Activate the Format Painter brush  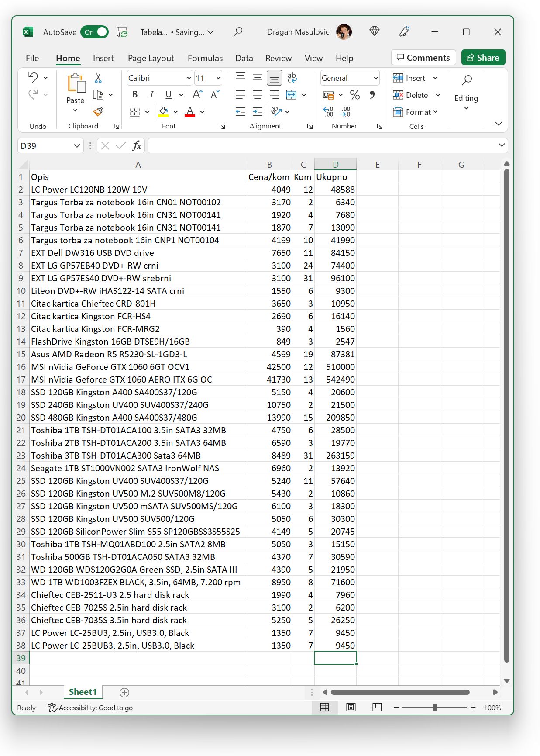pyautogui.click(x=98, y=112)
